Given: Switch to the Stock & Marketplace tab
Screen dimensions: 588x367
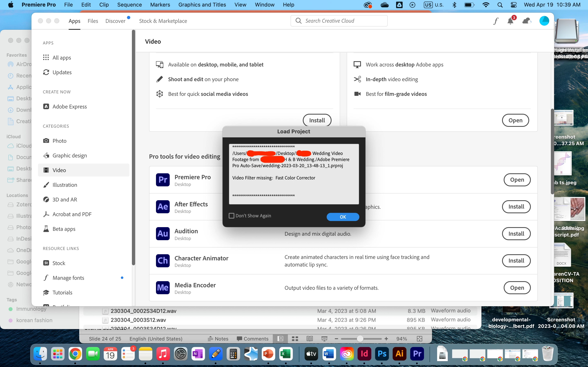Looking at the screenshot, I should click(x=163, y=21).
